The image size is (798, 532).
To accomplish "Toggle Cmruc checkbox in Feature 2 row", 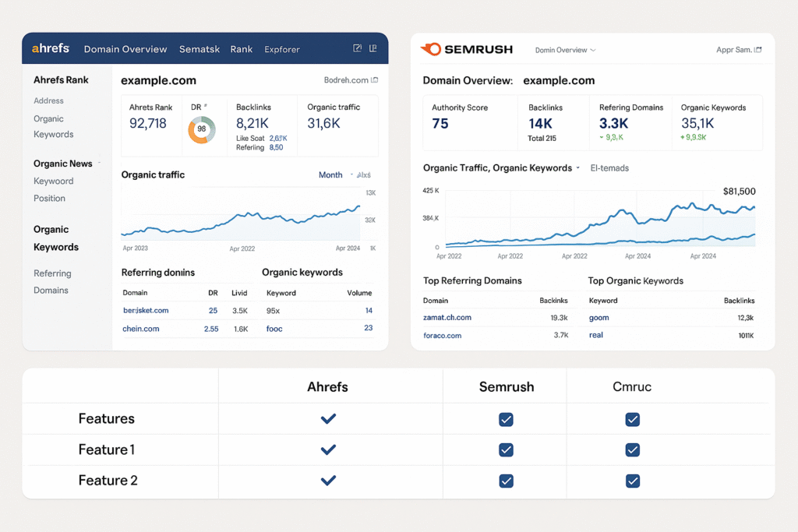I will (x=633, y=481).
